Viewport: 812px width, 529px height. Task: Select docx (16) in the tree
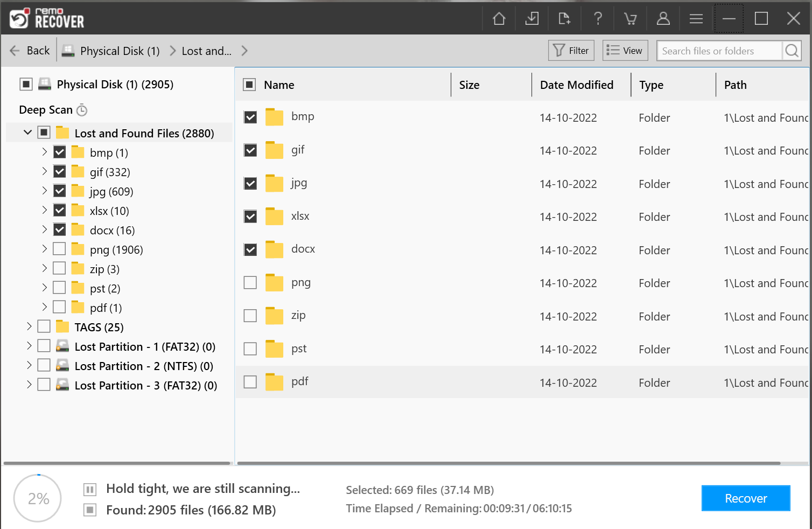(112, 231)
